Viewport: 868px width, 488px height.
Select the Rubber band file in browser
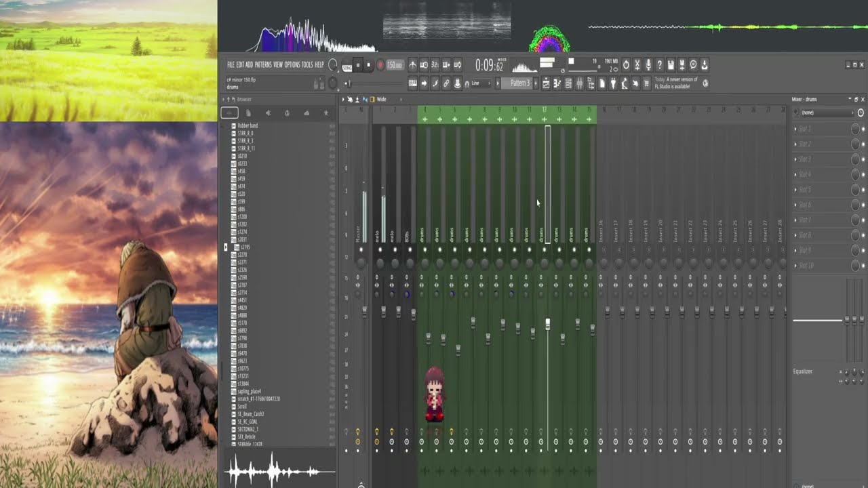248,126
